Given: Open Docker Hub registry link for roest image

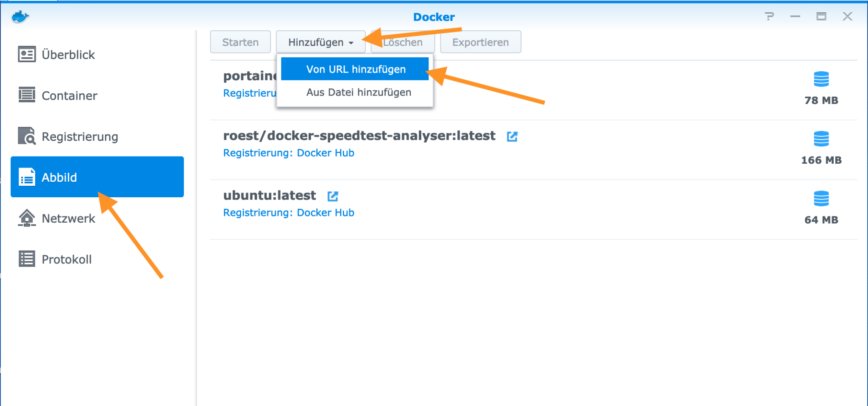Looking at the screenshot, I should [x=325, y=153].
